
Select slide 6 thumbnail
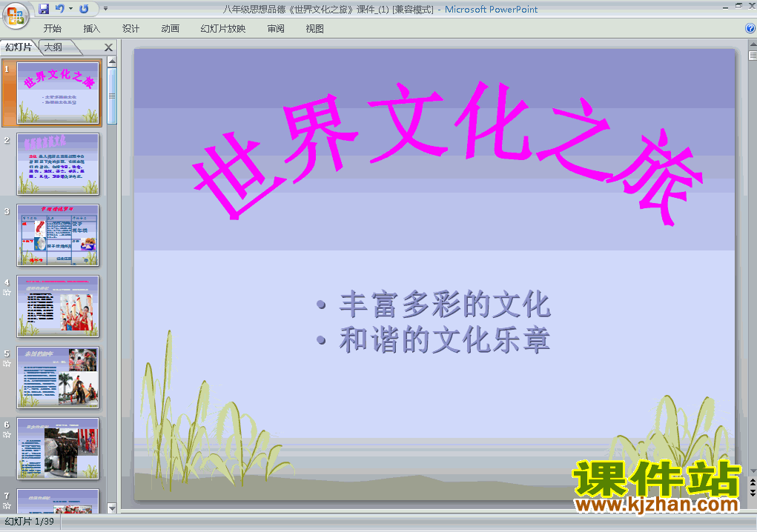[58, 448]
